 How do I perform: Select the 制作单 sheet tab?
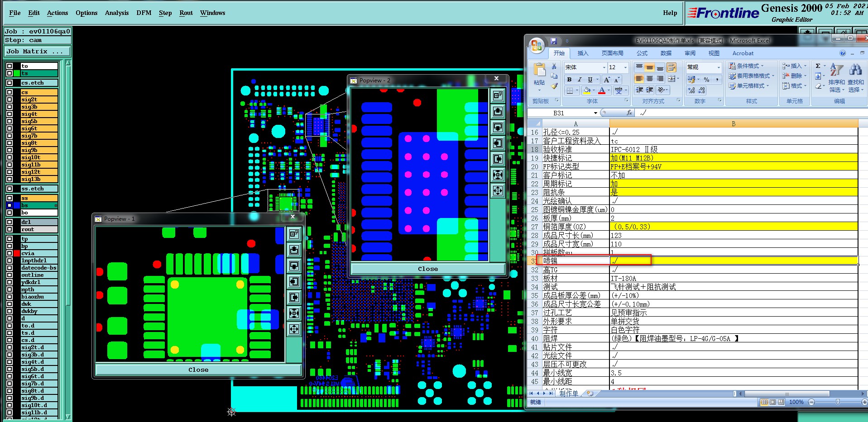pyautogui.click(x=569, y=394)
